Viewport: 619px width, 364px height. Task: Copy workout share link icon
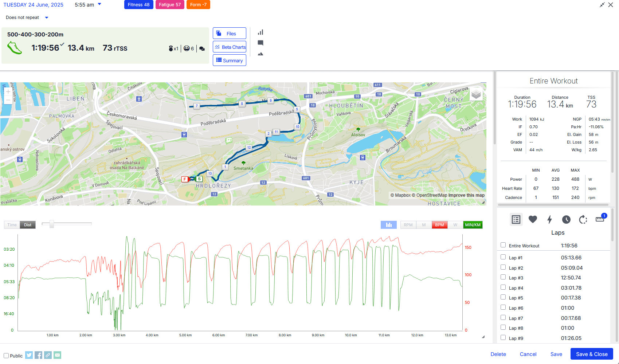click(48, 355)
